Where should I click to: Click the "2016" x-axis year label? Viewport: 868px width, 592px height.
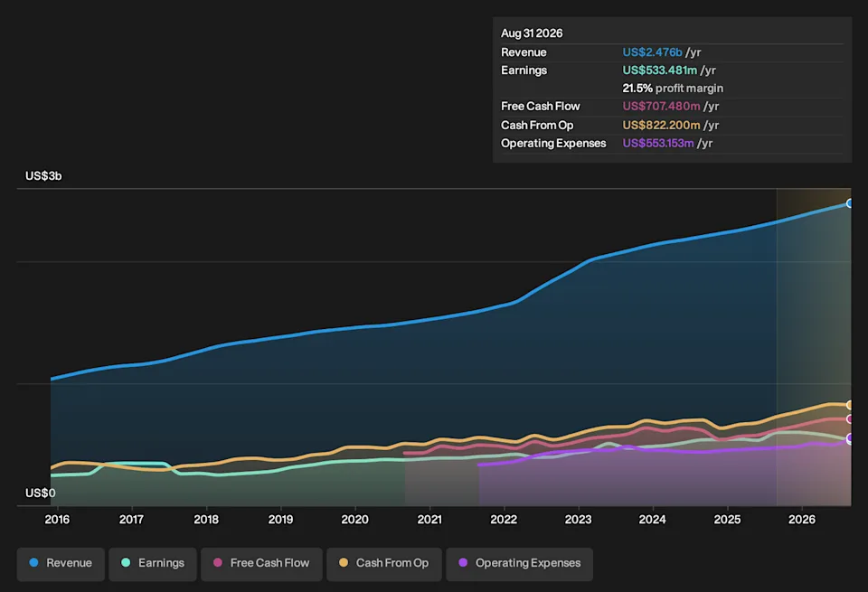(57, 520)
